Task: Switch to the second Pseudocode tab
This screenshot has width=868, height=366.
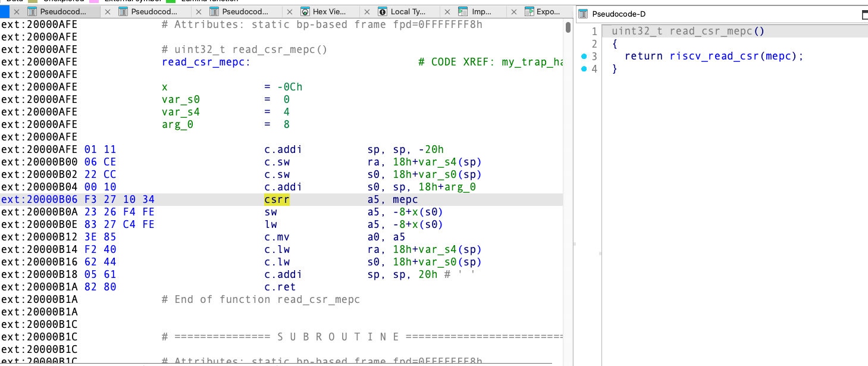Action: (x=154, y=11)
